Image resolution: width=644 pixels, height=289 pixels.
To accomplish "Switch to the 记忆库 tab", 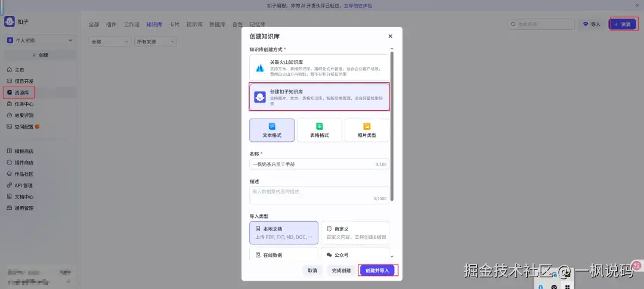I will (x=258, y=24).
